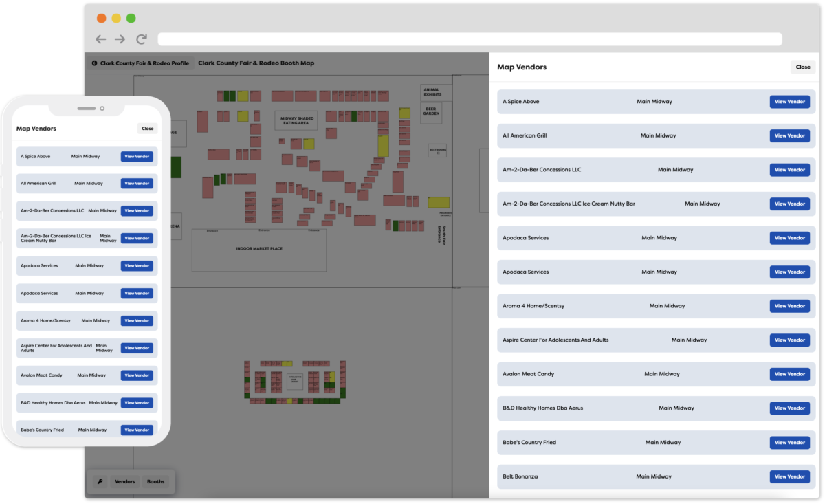Click the back circle icon on the Profile chip
This screenshot has height=504, width=825.
[94, 63]
